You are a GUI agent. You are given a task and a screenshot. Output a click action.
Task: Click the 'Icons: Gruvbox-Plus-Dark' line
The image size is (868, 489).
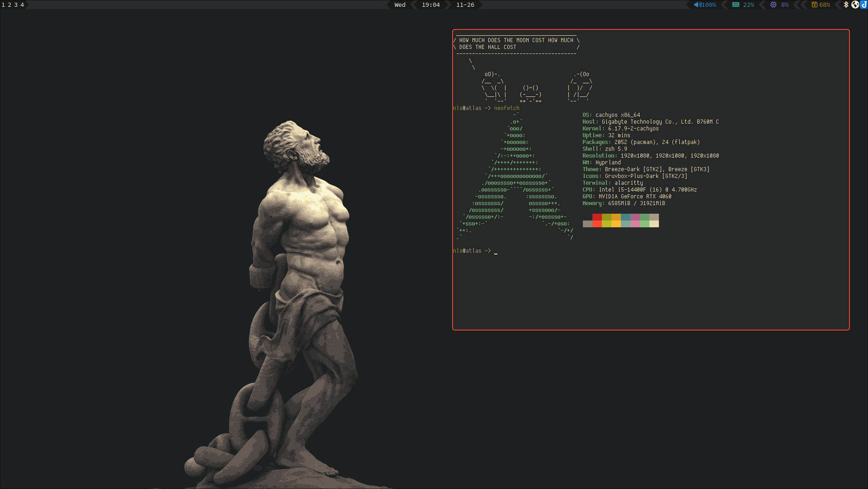click(x=635, y=176)
